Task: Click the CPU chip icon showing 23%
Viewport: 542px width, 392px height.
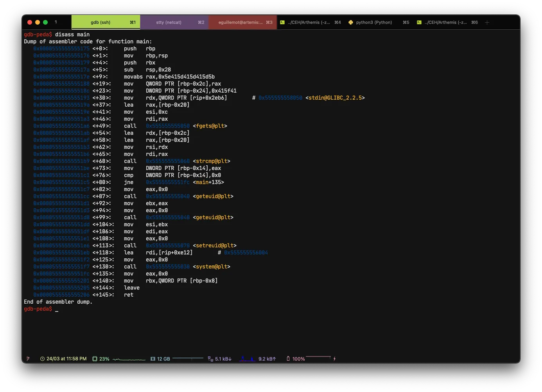Action: [x=95, y=359]
